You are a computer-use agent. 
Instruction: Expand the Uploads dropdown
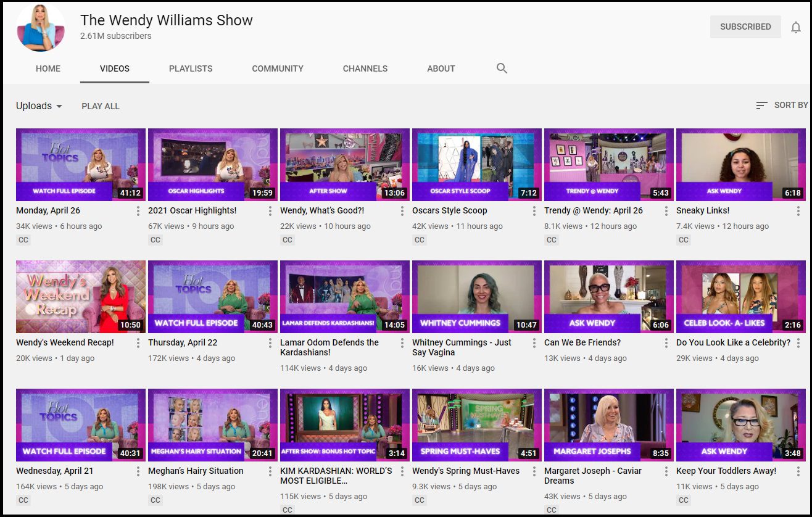tap(39, 106)
